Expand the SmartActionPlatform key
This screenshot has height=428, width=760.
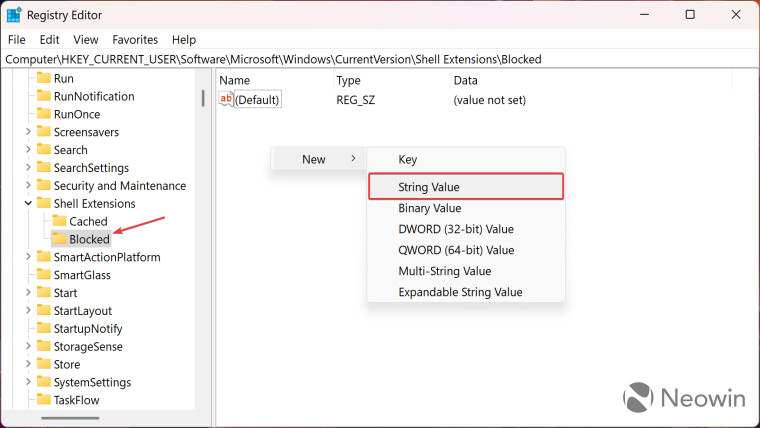tap(28, 257)
